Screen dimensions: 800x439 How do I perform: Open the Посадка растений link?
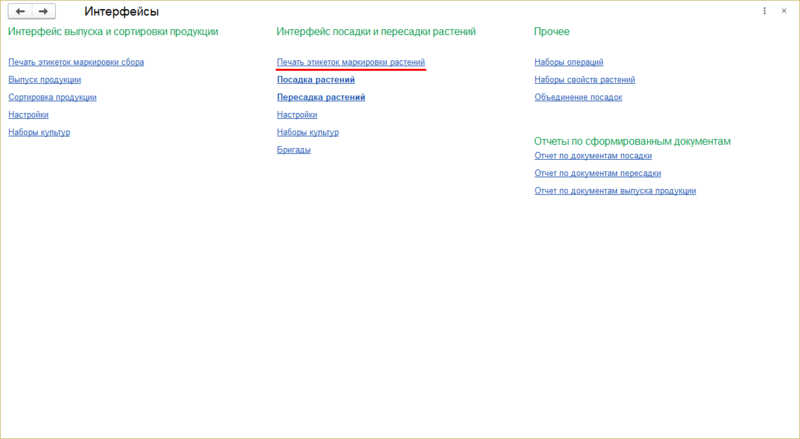coord(316,80)
